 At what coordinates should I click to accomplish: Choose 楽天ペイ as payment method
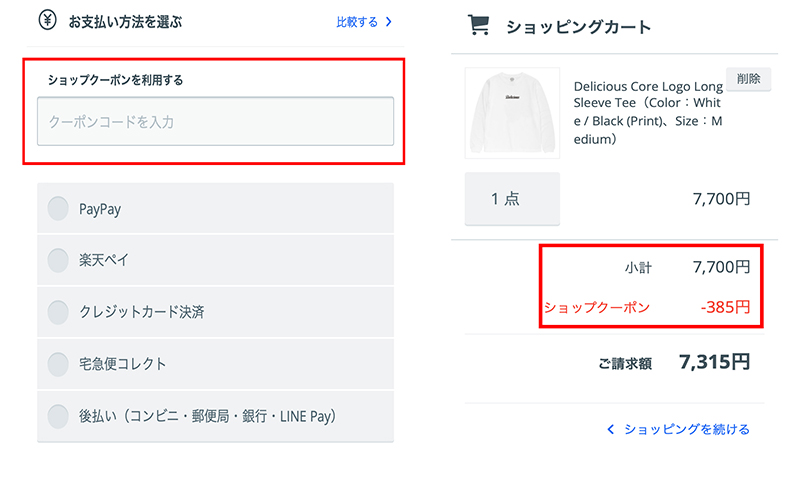(x=59, y=261)
